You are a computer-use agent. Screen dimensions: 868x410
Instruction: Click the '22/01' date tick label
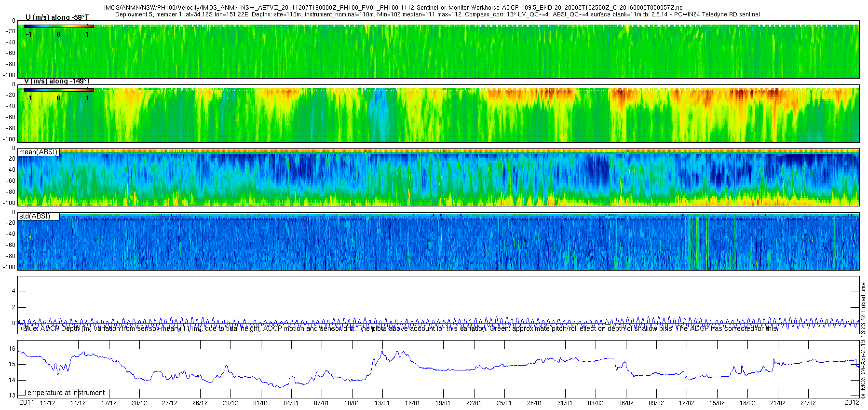point(474,403)
